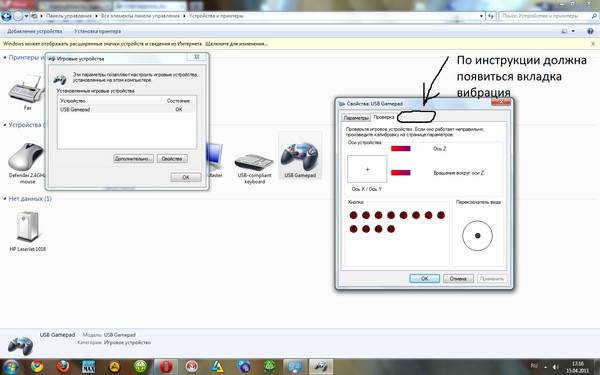The width and height of the screenshot is (600, 375).
Task: Switch to the Параметры tab
Action: [356, 118]
